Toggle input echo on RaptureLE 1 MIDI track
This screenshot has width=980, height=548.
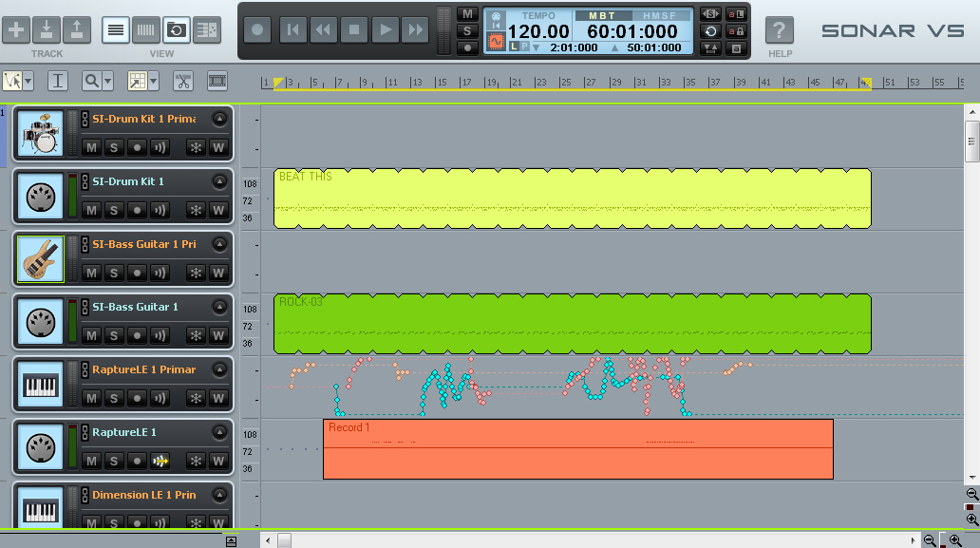point(160,462)
